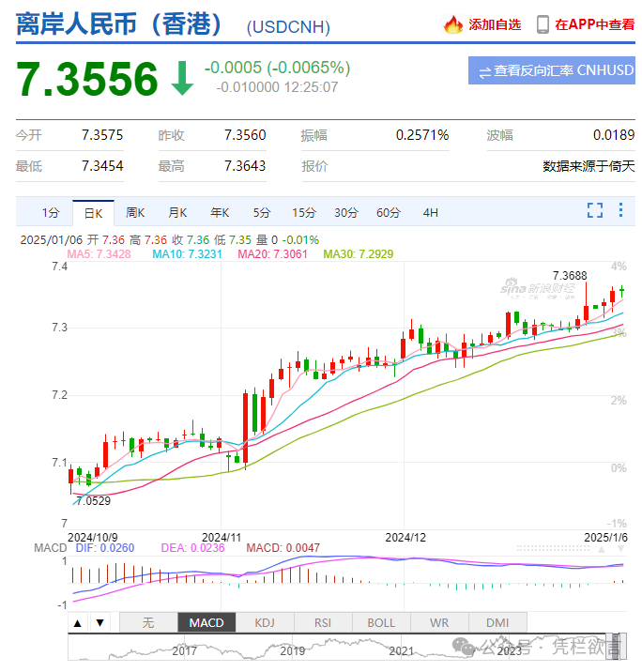Open the 月K chart tab
The height and width of the screenshot is (672, 642).
(x=177, y=213)
